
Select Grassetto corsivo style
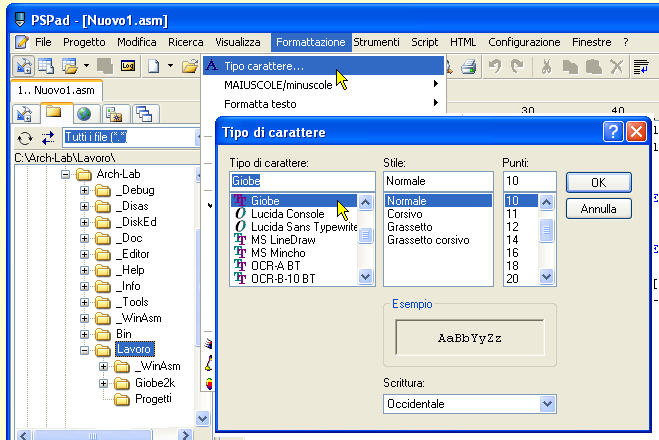click(428, 240)
